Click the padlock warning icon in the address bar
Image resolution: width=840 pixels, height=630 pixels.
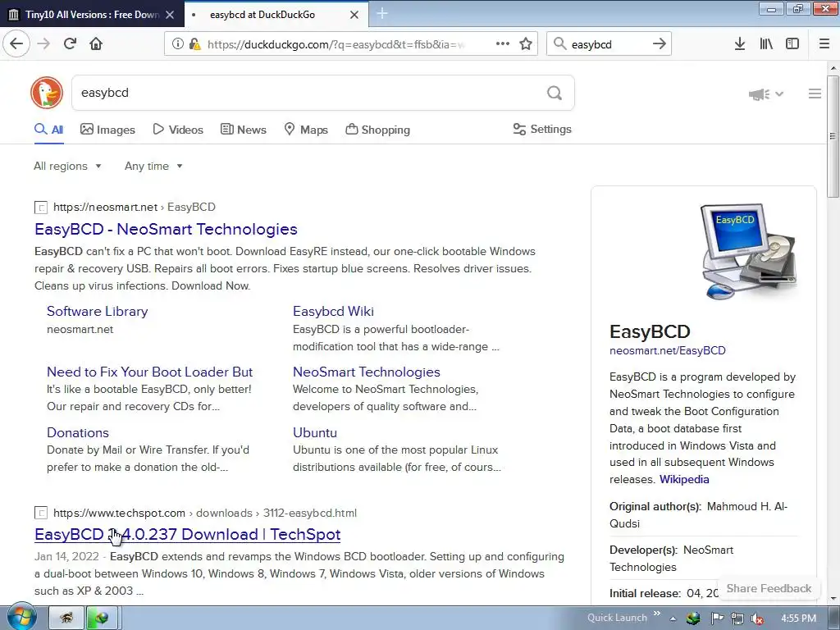195,43
